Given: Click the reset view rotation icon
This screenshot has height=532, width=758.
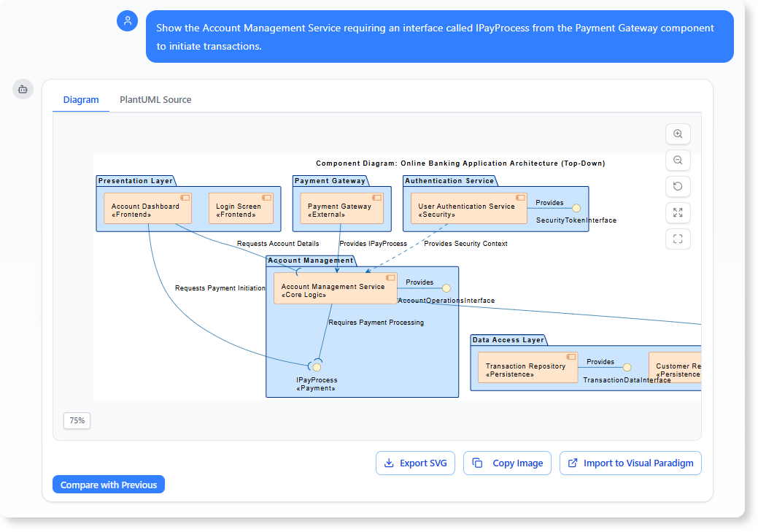Looking at the screenshot, I should click(x=678, y=186).
